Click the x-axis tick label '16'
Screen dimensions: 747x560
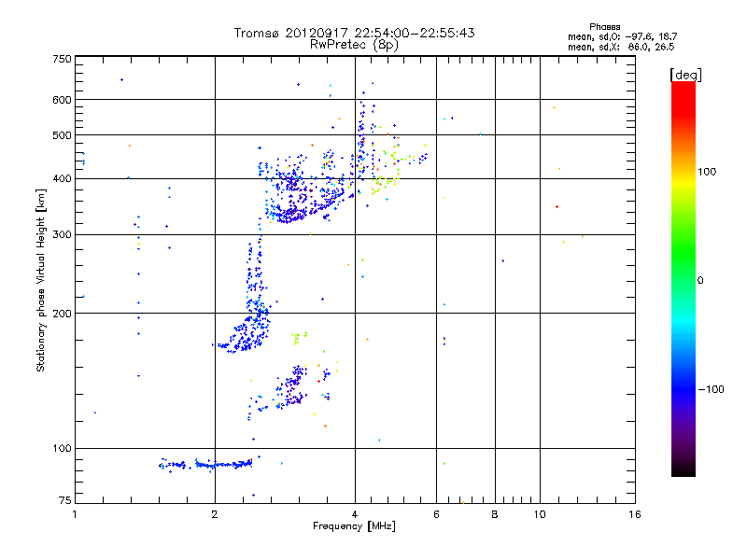[x=635, y=514]
